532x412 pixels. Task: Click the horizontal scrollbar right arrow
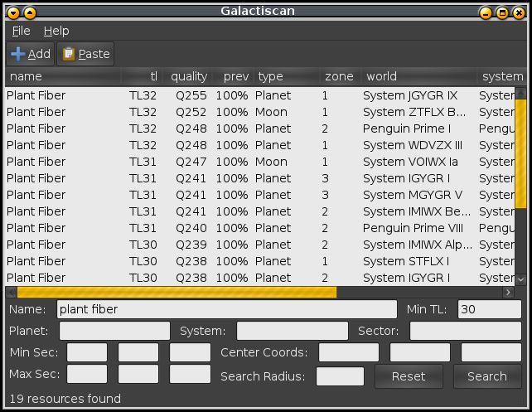(508, 293)
